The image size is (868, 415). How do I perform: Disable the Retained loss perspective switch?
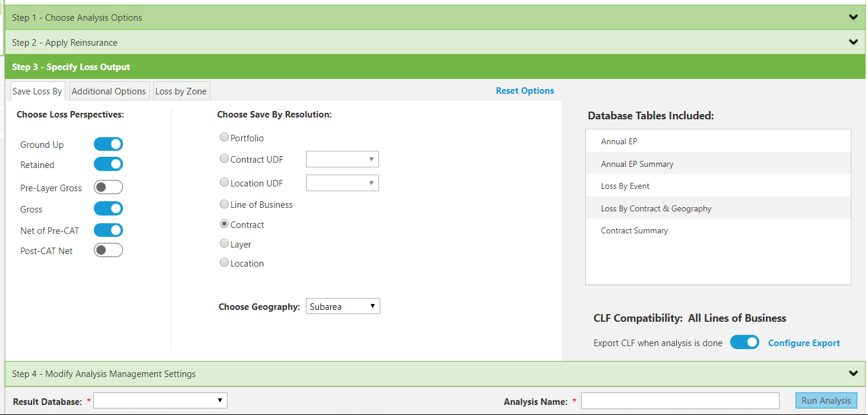[x=108, y=164]
